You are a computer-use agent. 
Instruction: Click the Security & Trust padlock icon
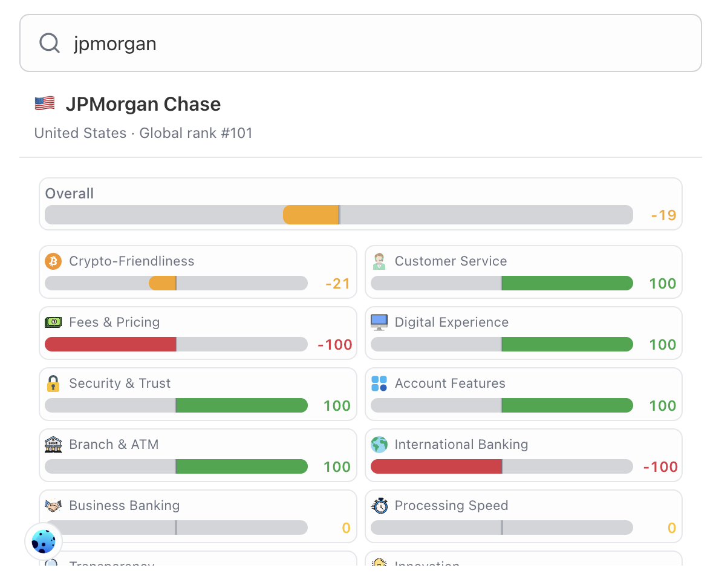53,384
